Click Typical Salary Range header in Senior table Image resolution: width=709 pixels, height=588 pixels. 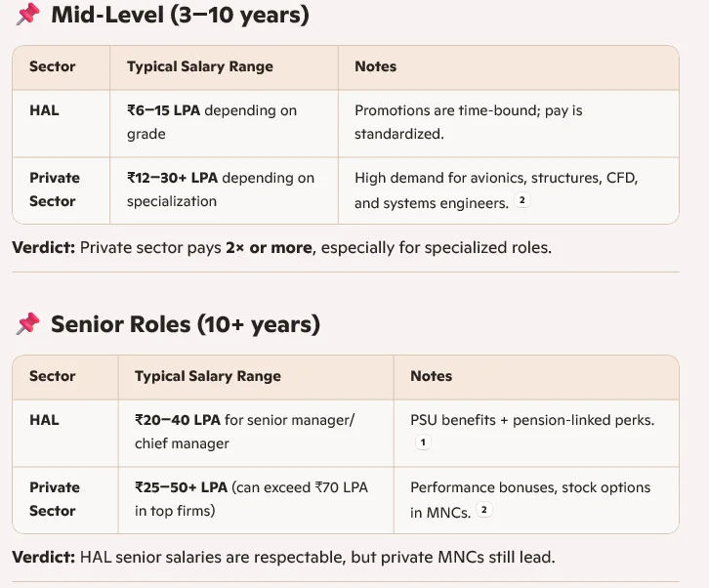coord(208,376)
